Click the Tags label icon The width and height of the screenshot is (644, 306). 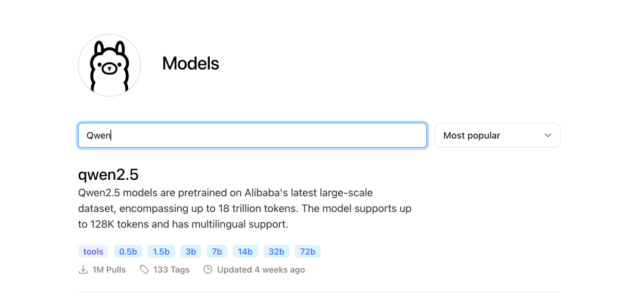144,270
